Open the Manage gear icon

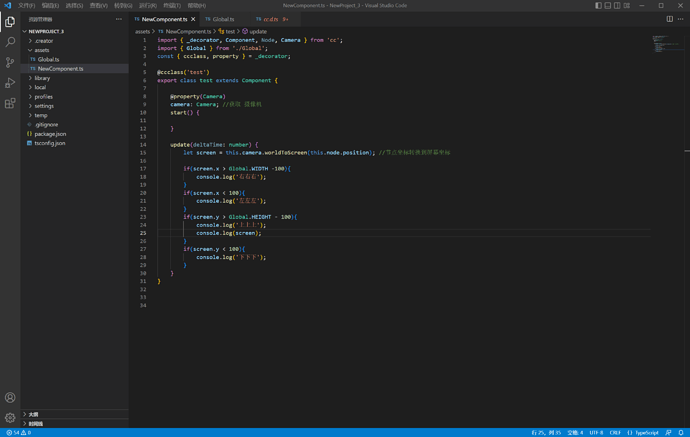coord(10,418)
